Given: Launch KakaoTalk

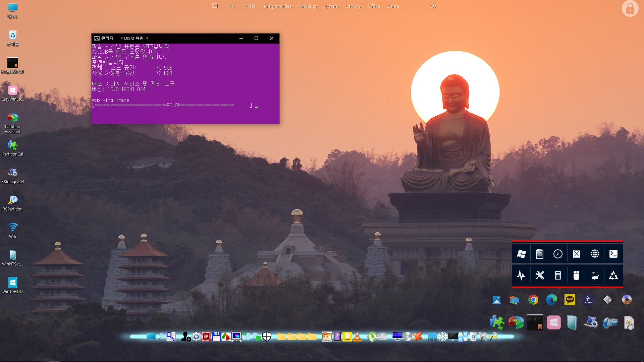Looking at the screenshot, I should tap(570, 300).
